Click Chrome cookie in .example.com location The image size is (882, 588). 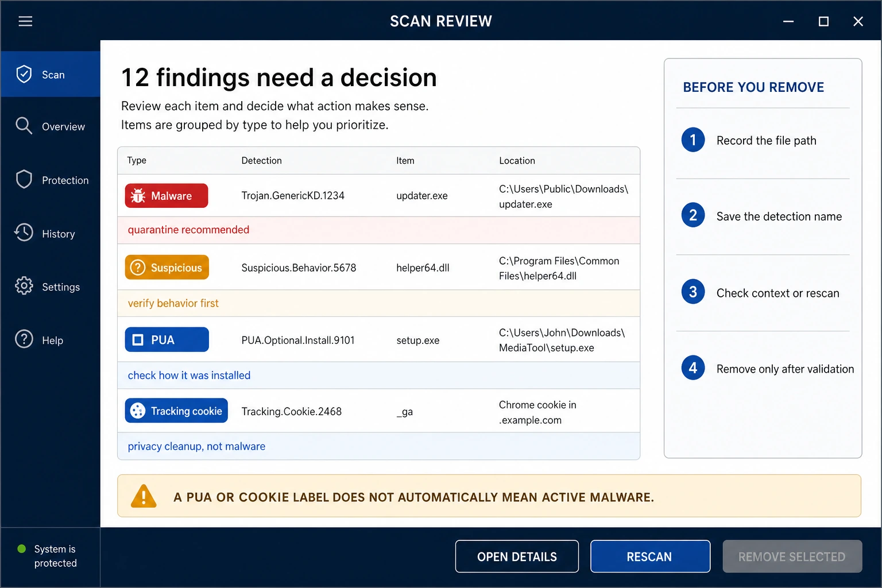tap(537, 412)
